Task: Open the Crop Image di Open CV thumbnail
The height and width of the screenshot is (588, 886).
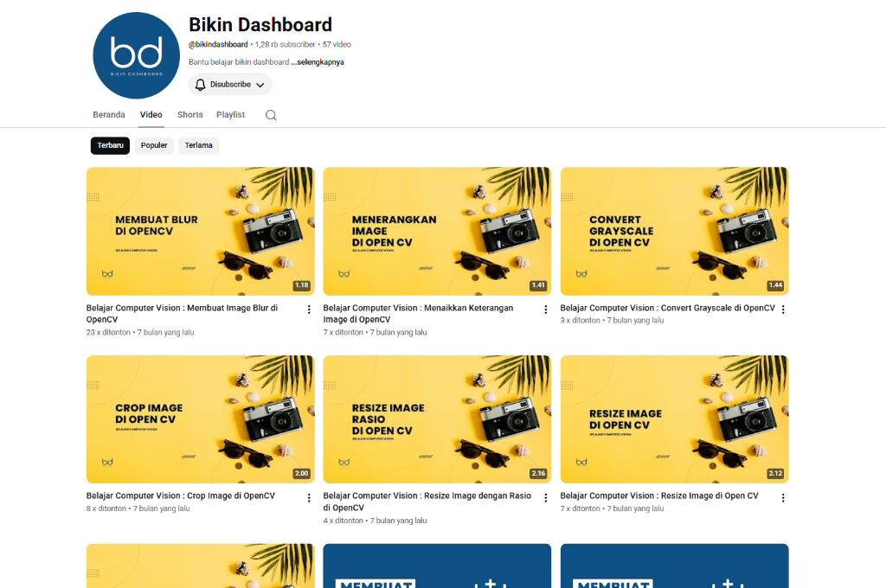Action: click(200, 419)
